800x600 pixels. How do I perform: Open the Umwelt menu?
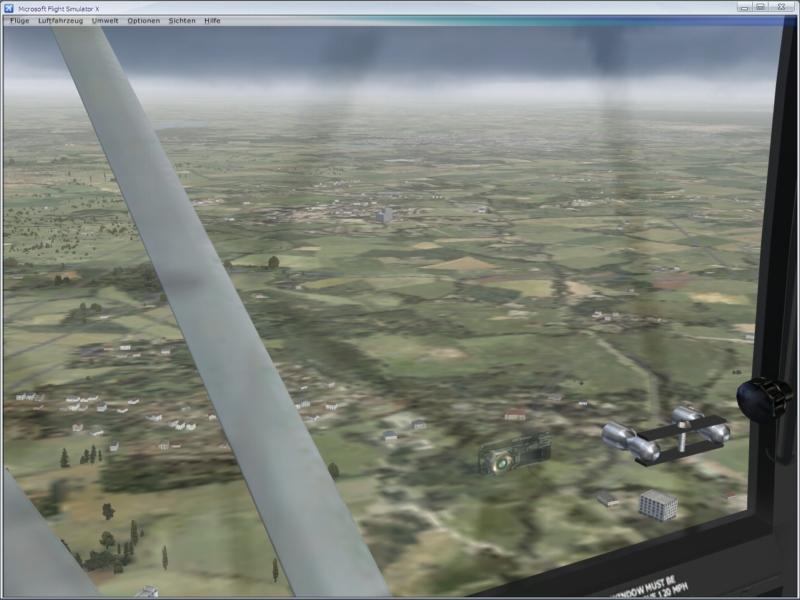coord(105,20)
